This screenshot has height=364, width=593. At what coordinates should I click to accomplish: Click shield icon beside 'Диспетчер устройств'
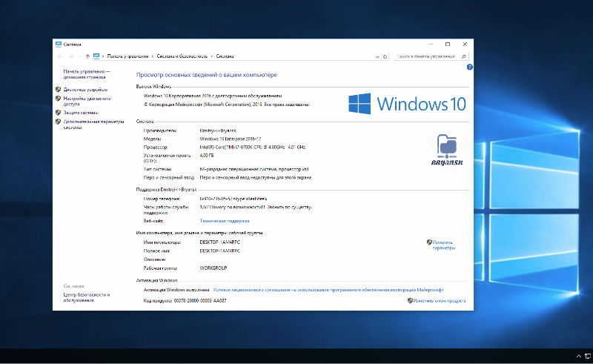point(58,89)
